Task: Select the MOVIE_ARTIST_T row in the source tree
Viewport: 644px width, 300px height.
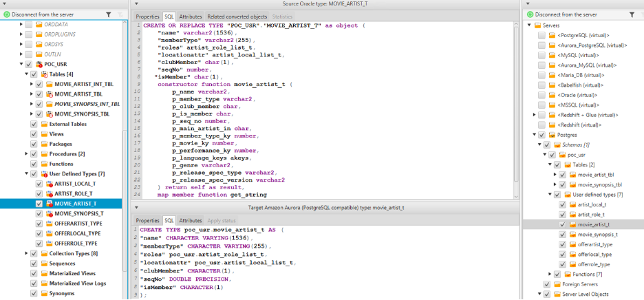Action: coord(61,204)
